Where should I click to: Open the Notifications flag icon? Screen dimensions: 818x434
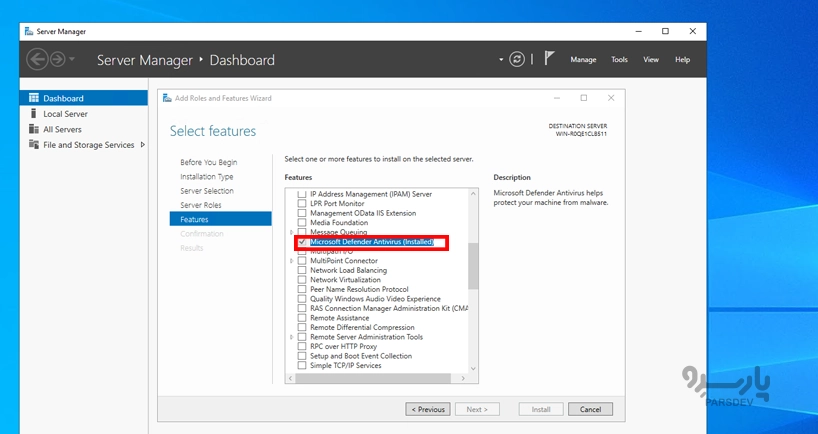549,58
